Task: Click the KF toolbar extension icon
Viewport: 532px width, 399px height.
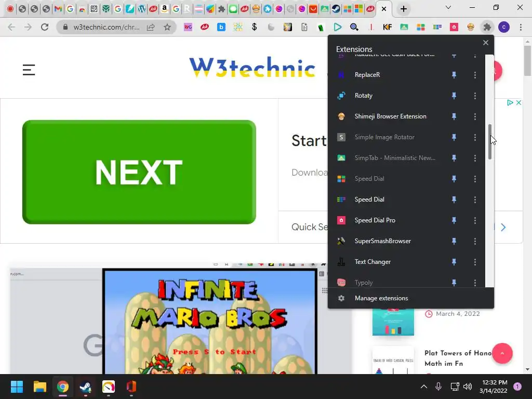Action: (387, 27)
